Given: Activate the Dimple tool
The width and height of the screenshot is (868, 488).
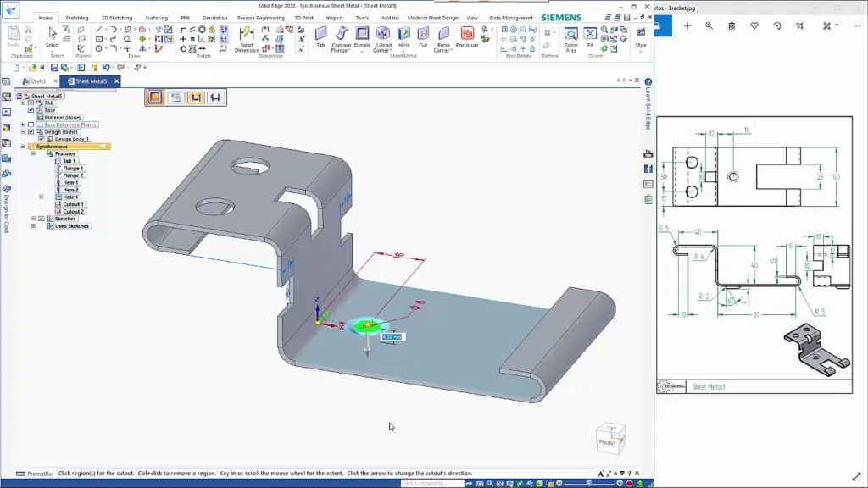Looking at the screenshot, I should tap(362, 37).
